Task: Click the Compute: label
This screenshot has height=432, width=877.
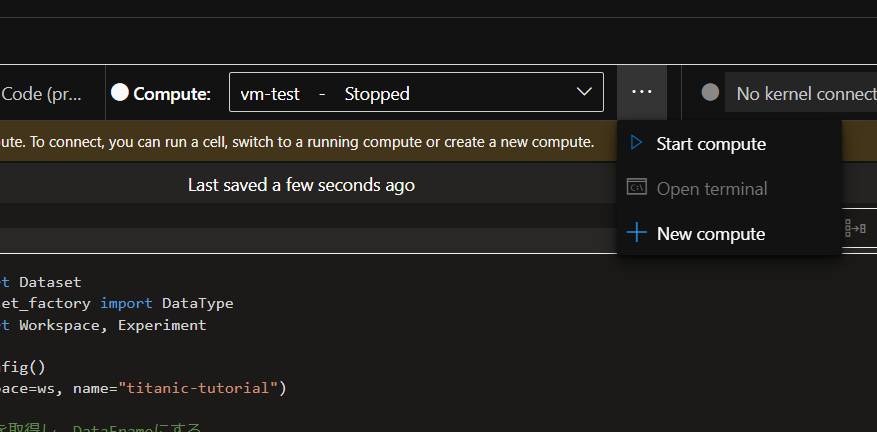Action: click(x=172, y=94)
